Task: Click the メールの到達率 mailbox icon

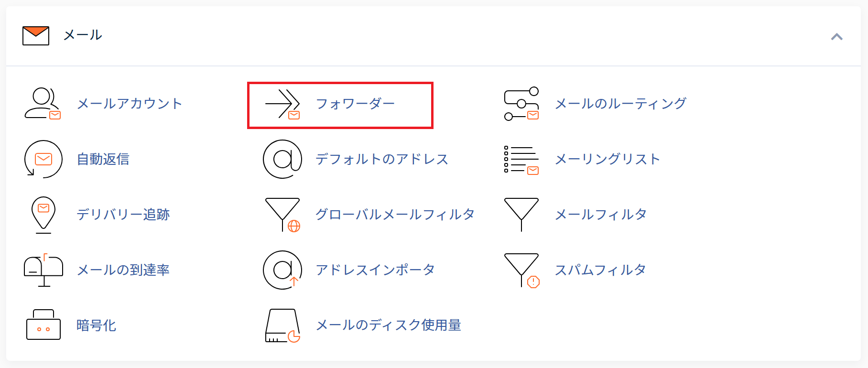Action: 43,270
